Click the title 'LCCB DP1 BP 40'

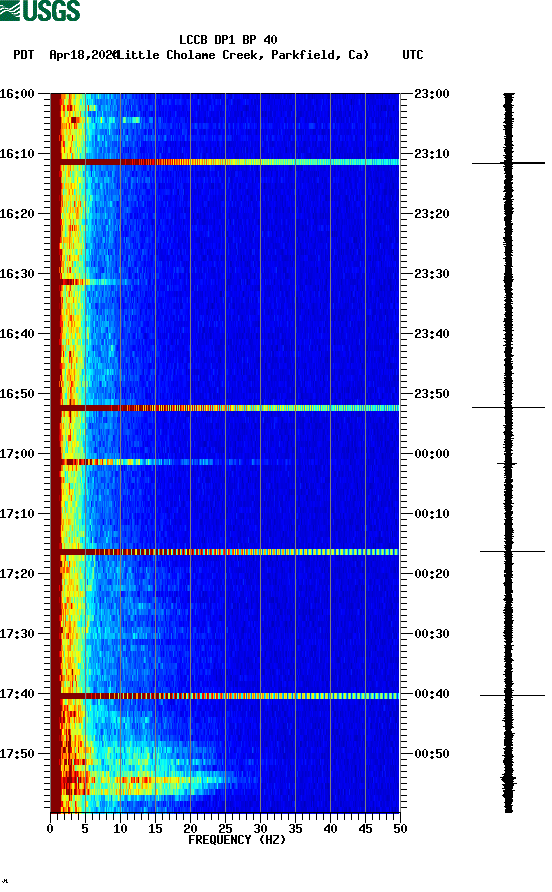click(228, 40)
